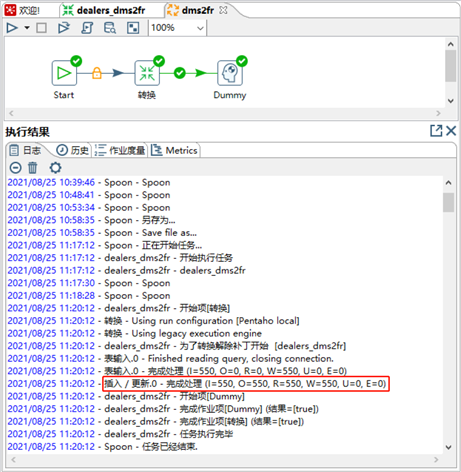Viewport: 461px width, 472px height.
Task: Toggle the green check hop condition
Action: (180, 73)
